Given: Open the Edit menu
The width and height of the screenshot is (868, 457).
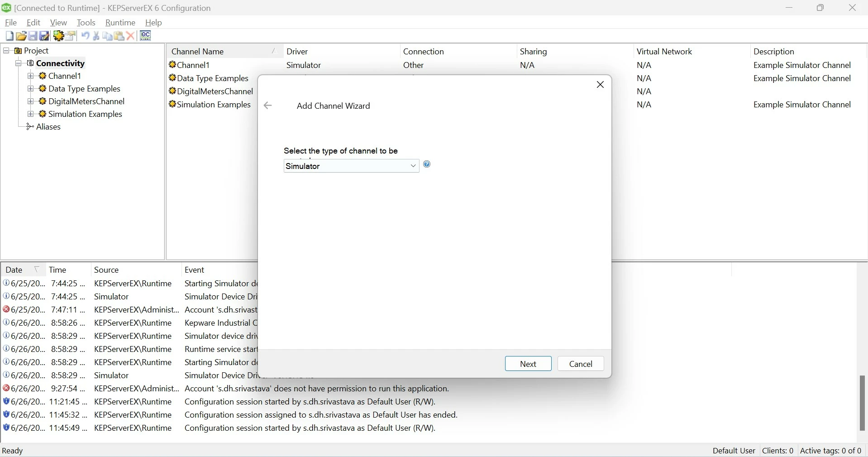Looking at the screenshot, I should click(x=33, y=23).
